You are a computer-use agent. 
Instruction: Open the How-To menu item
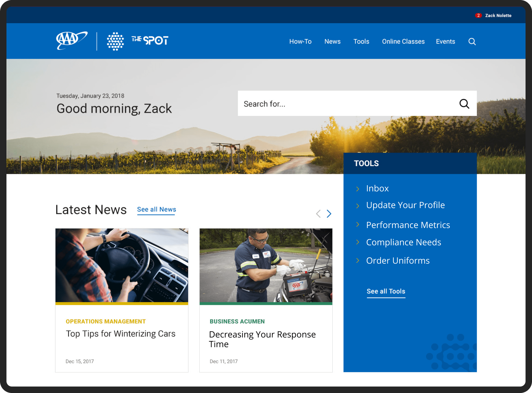pos(300,41)
